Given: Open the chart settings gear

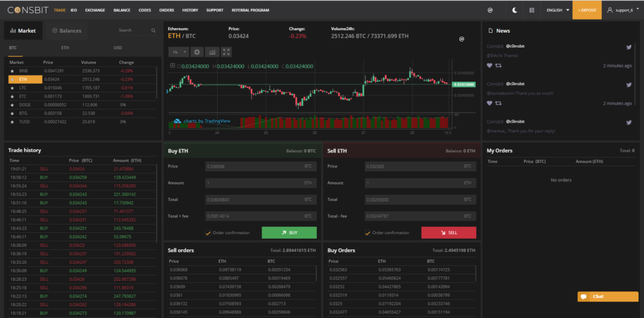Looking at the screenshot, I should [x=197, y=52].
